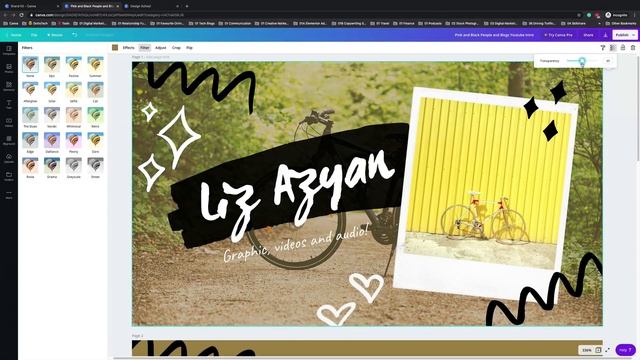The height and width of the screenshot is (360, 640).
Task: Open the Incognito profile icon
Action: click(x=608, y=15)
